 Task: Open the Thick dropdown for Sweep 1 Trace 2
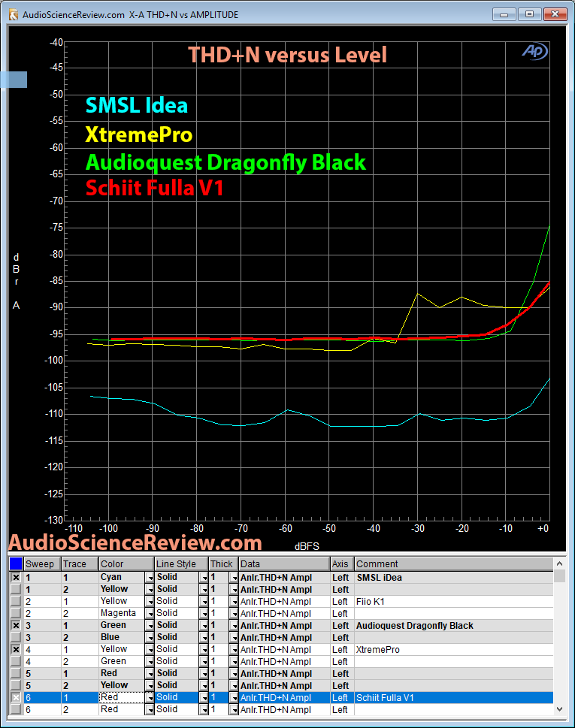click(x=234, y=590)
